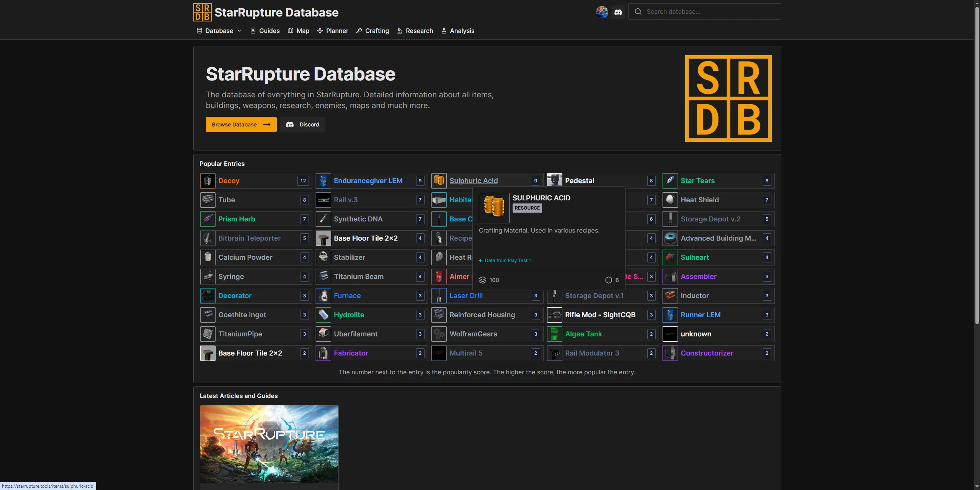
Task: Click the Stabilizer item icon
Action: [323, 257]
